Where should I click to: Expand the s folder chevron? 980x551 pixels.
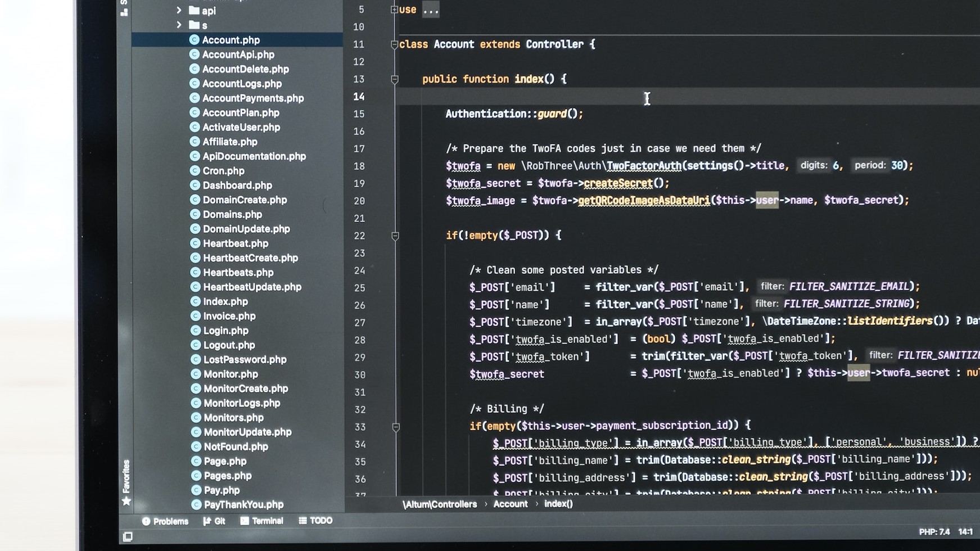coord(179,25)
